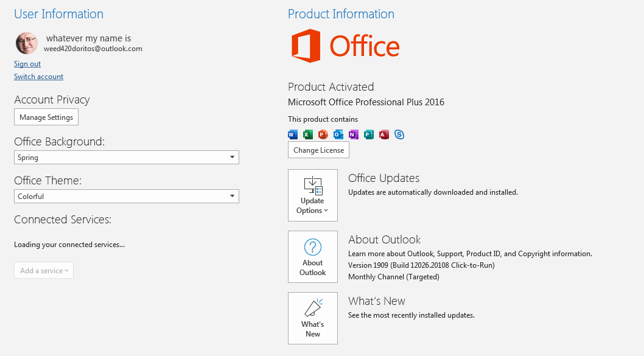
Task: Click the Access app icon
Action: pyautogui.click(x=384, y=134)
